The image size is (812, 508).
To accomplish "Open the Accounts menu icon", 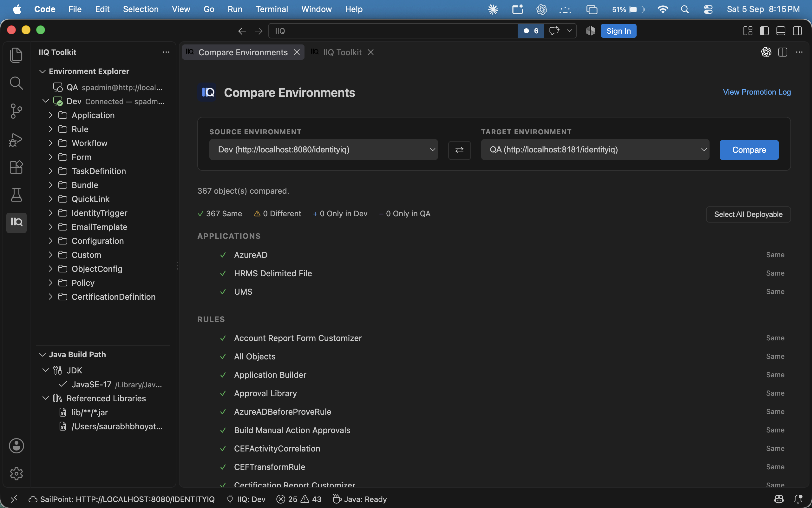I will [x=16, y=446].
